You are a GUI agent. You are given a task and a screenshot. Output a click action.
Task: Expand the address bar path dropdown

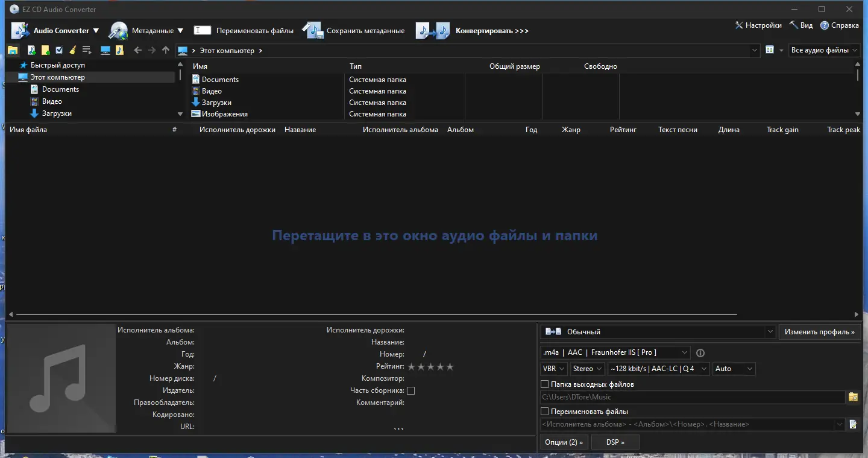(x=755, y=51)
